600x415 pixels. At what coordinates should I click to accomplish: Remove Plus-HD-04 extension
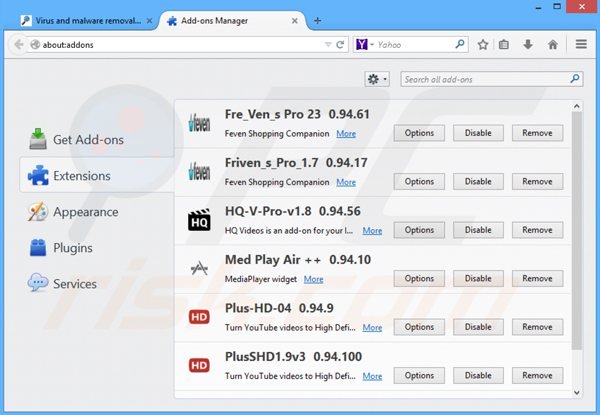(537, 327)
